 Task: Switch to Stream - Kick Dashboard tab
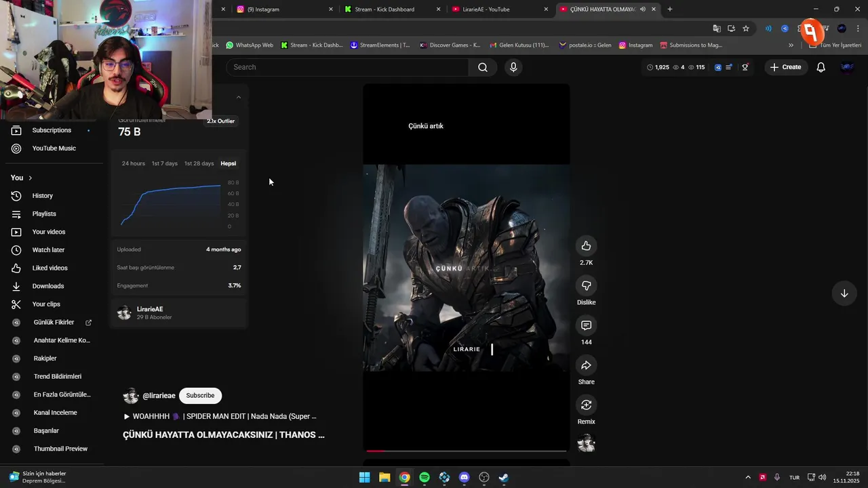pos(392,9)
